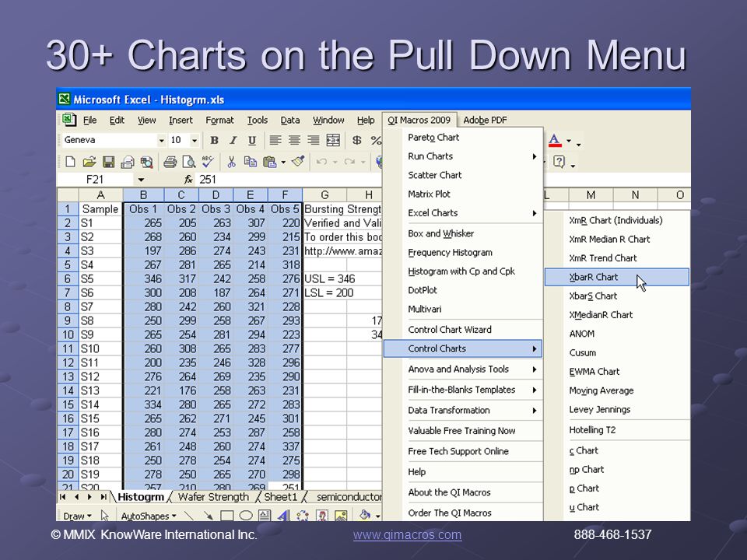Toggle underline formatting in the toolbar

[x=251, y=141]
